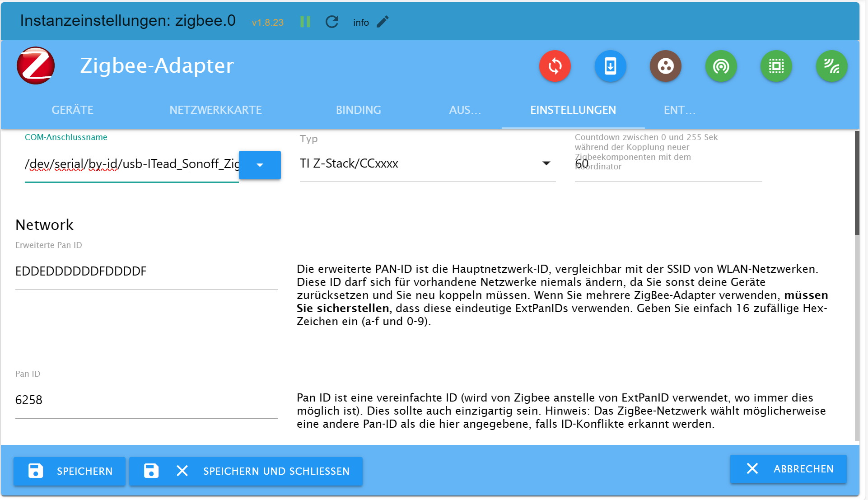Click the ABBRECHEN button

pos(789,469)
